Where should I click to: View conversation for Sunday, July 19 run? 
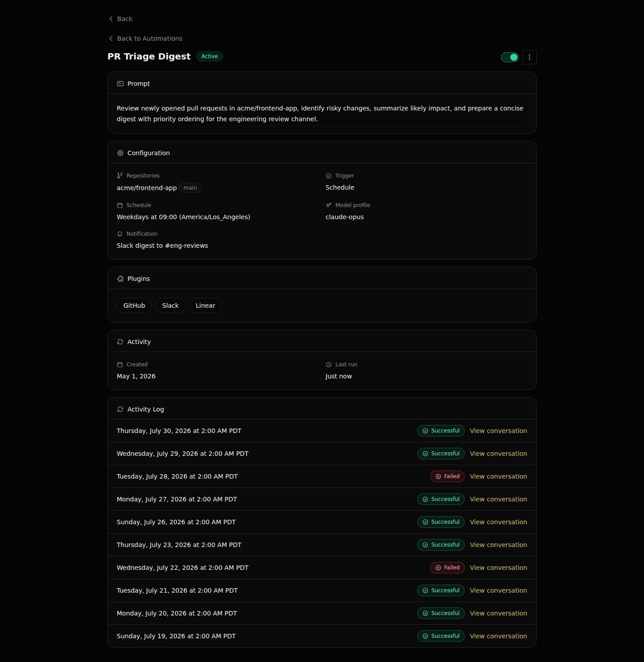[x=498, y=636]
